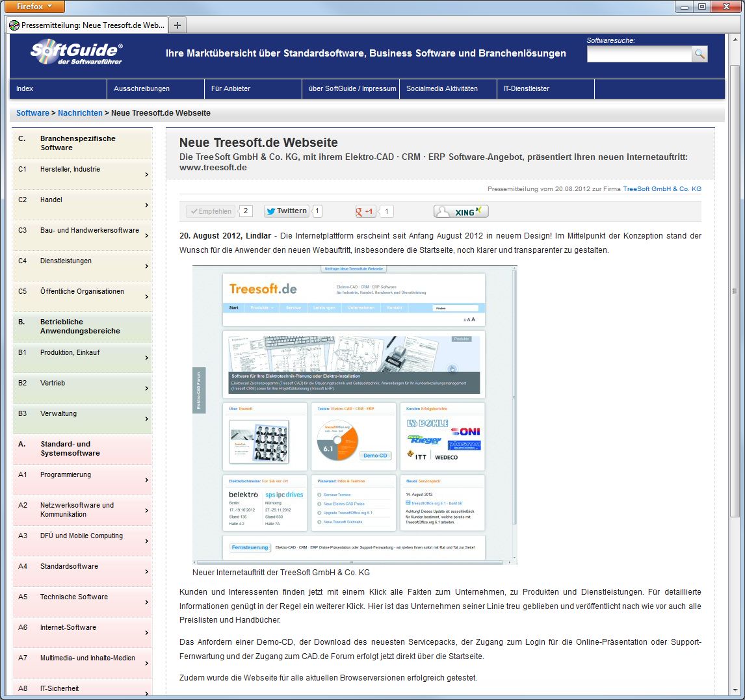
Task: Share article via Twittern button
Action: [286, 211]
